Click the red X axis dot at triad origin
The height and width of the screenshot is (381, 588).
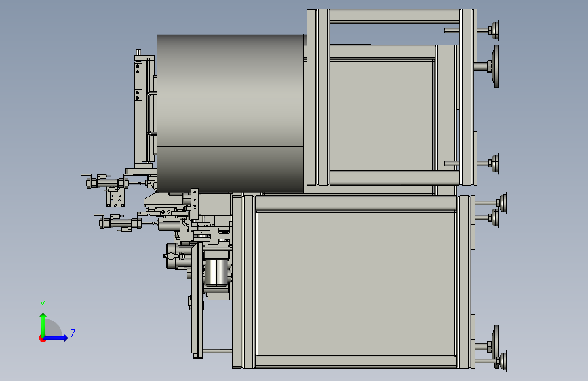point(42,338)
